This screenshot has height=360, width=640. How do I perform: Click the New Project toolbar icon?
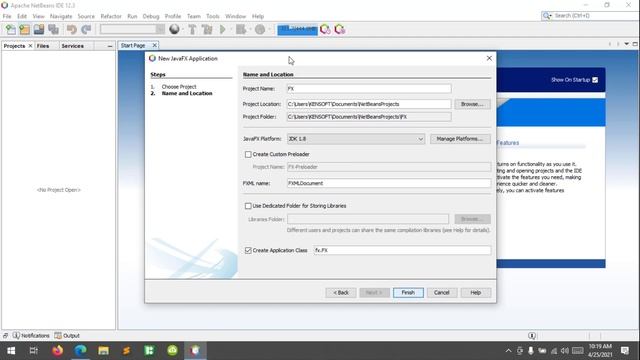coord(24,29)
